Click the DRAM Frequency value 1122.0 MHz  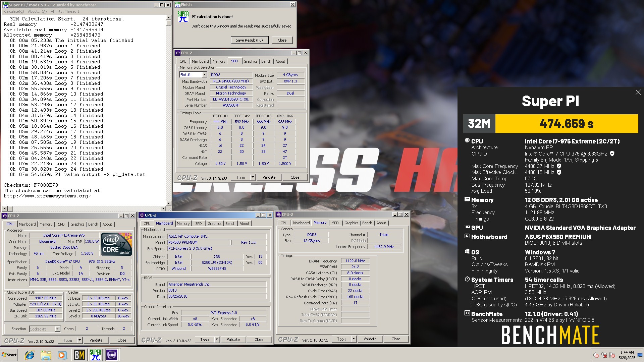(x=355, y=261)
